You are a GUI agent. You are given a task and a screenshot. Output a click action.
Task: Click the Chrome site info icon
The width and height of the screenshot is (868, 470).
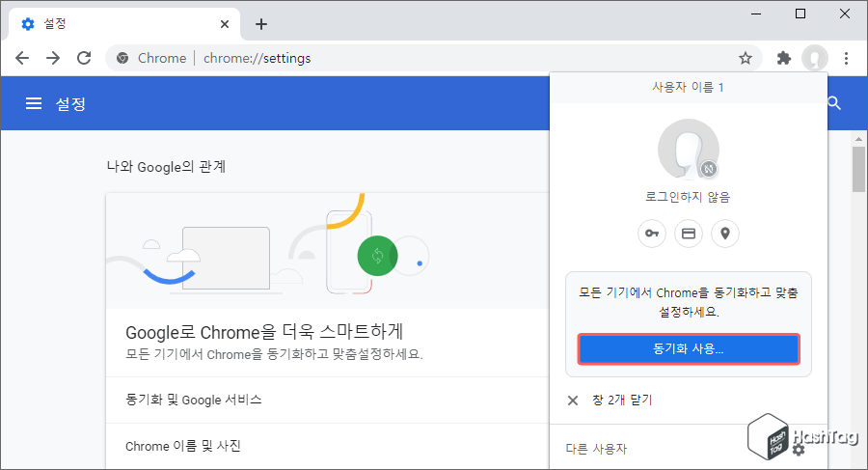(122, 58)
